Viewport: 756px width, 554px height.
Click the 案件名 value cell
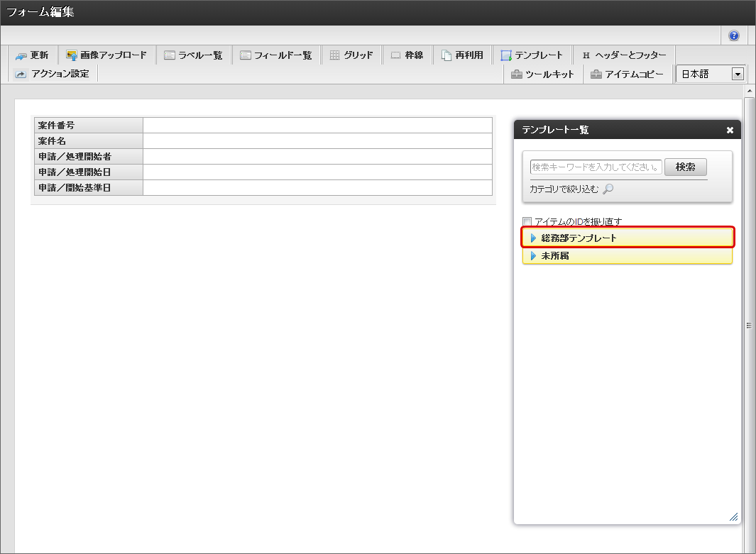pyautogui.click(x=317, y=141)
